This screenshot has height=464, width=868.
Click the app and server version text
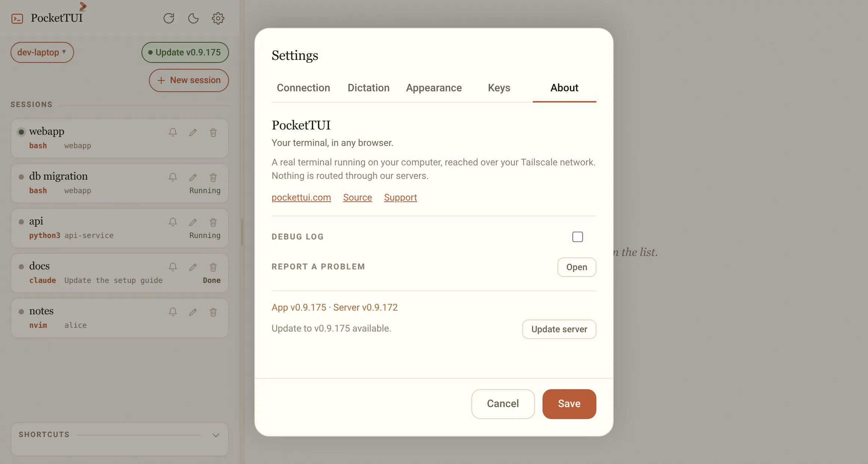[x=334, y=308]
